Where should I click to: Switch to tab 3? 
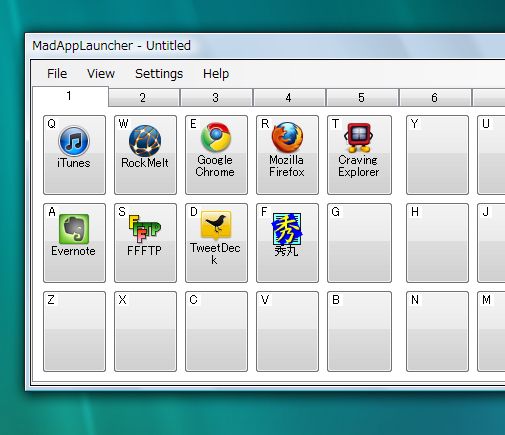click(216, 98)
